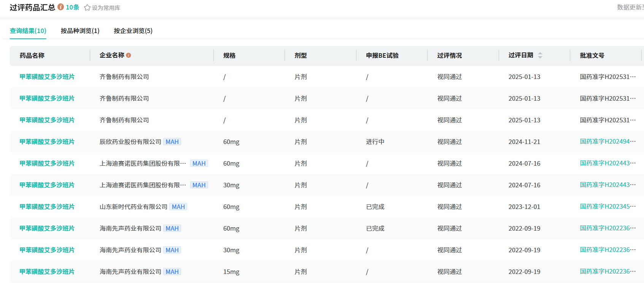Click the orange info icon beside 过评药品汇总
This screenshot has width=644, height=285.
(60, 7)
